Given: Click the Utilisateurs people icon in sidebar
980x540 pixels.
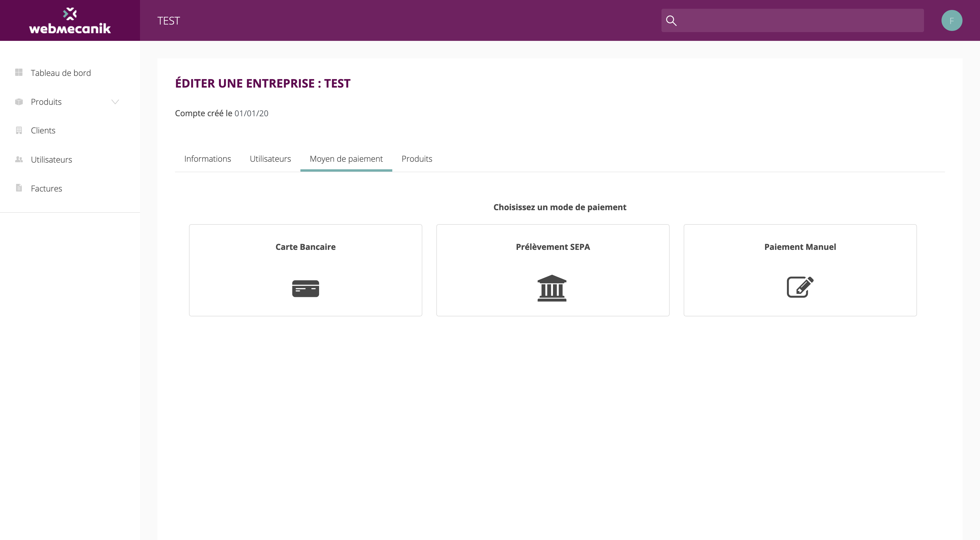Looking at the screenshot, I should point(19,159).
